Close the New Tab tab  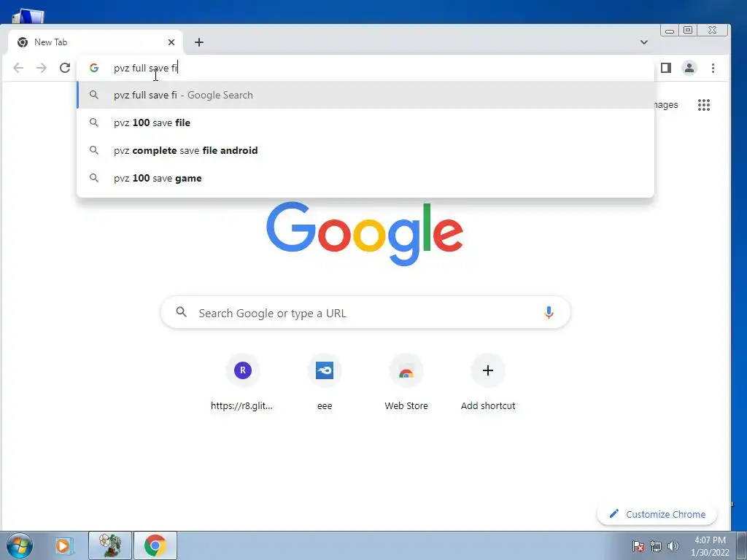(171, 42)
